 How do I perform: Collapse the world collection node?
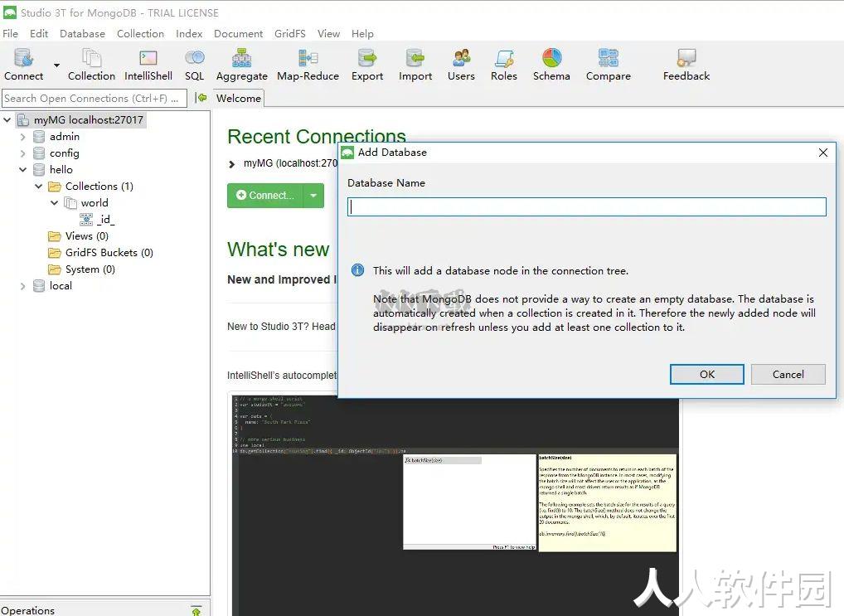click(55, 203)
